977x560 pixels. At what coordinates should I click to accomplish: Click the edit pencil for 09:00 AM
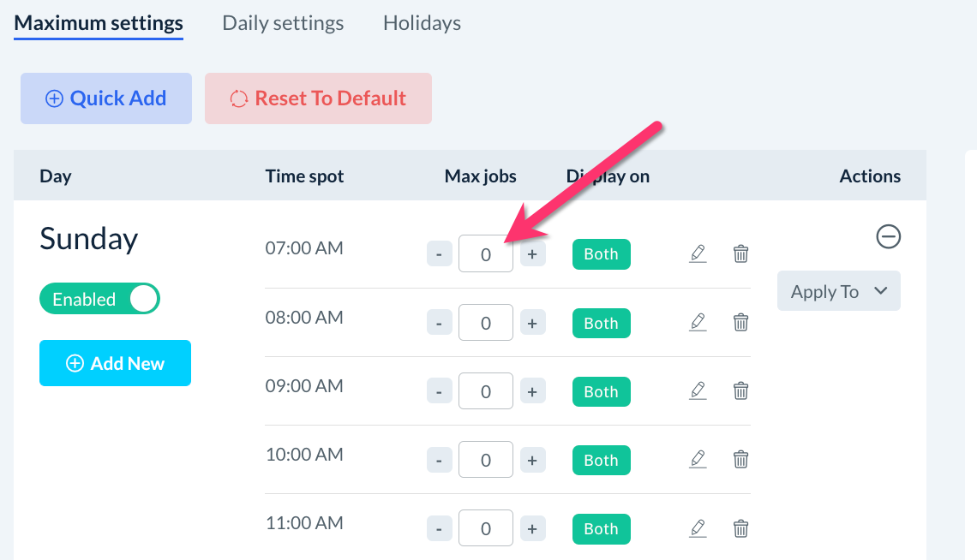(x=698, y=390)
